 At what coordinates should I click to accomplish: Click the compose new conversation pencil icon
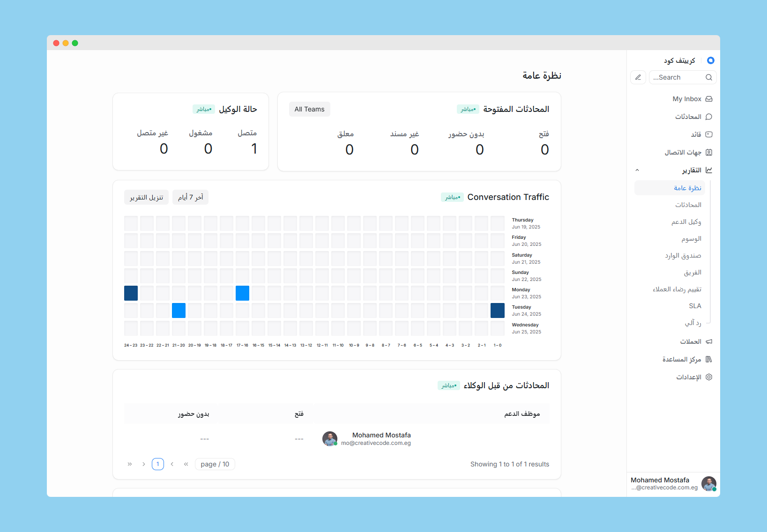coord(638,77)
